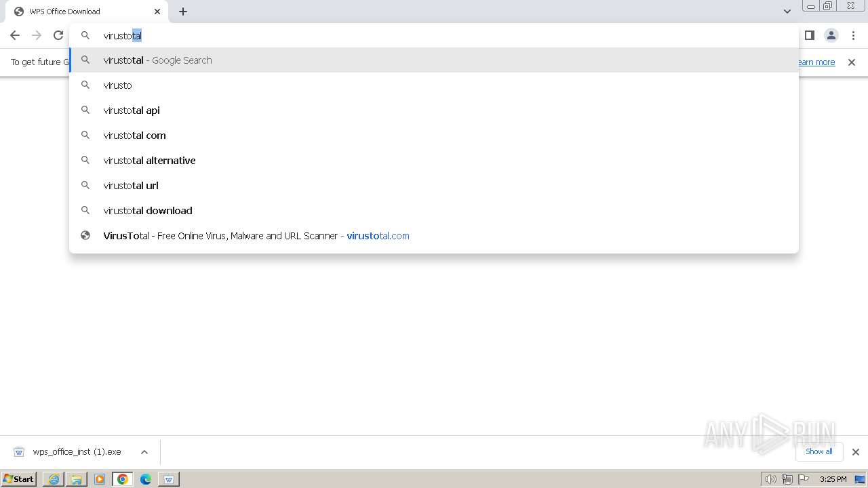Click the network tray icon
The height and width of the screenshot is (488, 868).
787,479
